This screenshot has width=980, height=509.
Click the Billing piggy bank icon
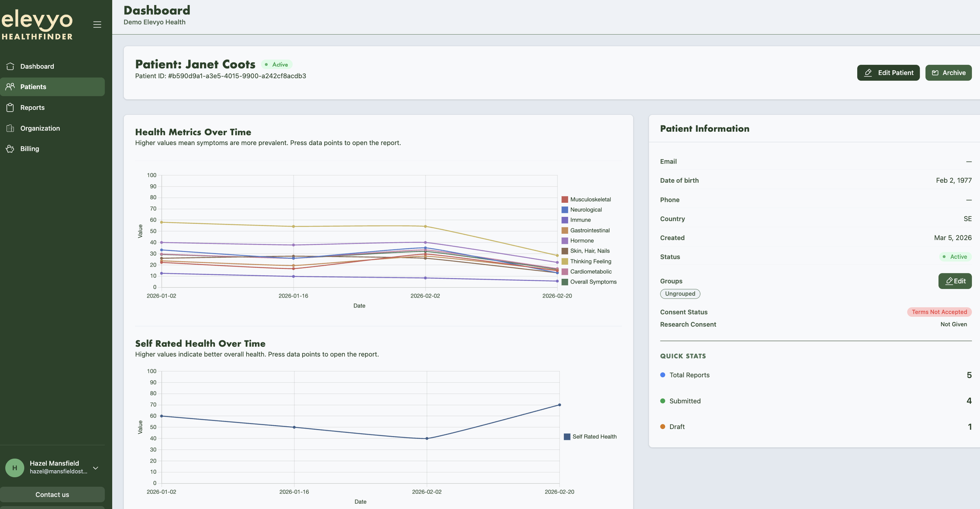(x=10, y=149)
